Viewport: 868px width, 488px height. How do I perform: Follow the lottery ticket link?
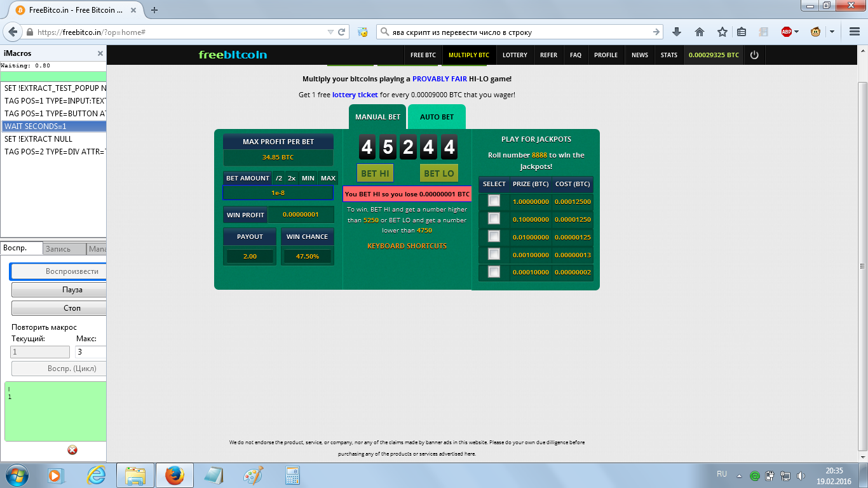pyautogui.click(x=355, y=95)
